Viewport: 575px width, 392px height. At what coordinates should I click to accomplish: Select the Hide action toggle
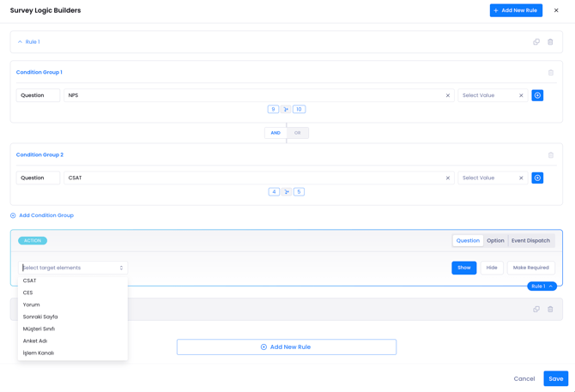[492, 268]
